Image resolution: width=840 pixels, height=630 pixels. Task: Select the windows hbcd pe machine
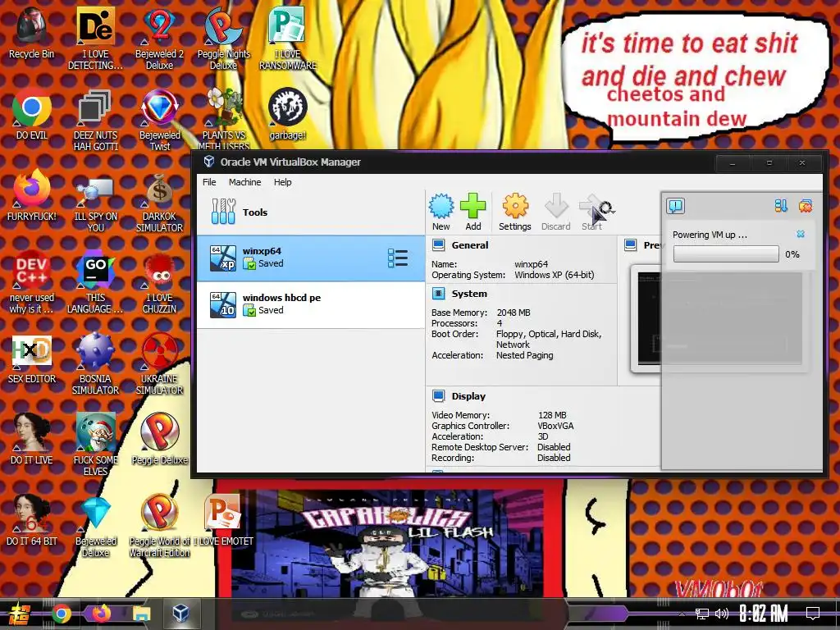tap(311, 304)
